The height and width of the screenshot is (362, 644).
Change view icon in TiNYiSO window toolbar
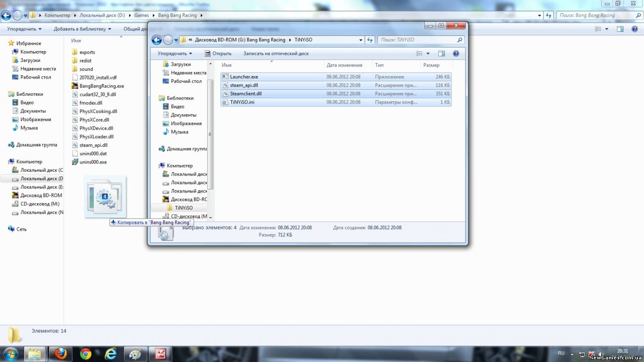[x=419, y=54]
